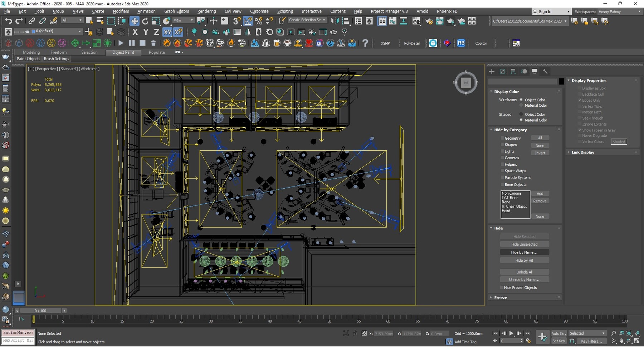This screenshot has height=349, width=644.
Task: Open the Utilities wrench panel icon
Action: (545, 71)
